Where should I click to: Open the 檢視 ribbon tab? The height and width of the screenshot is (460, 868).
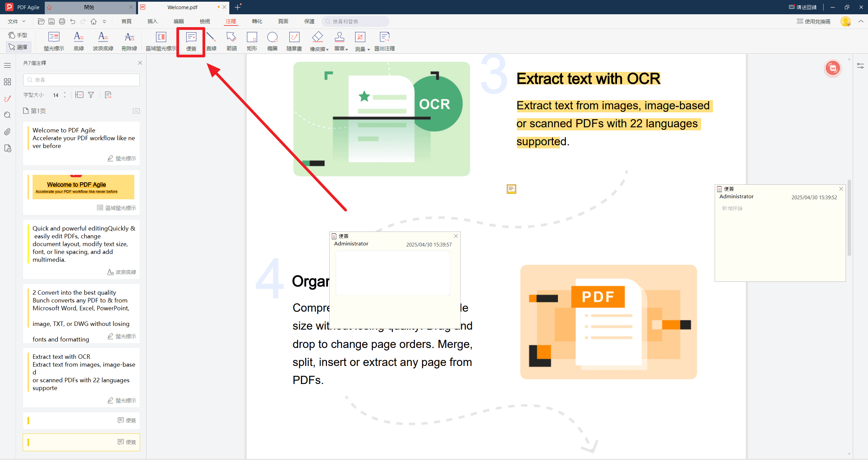[205, 21]
